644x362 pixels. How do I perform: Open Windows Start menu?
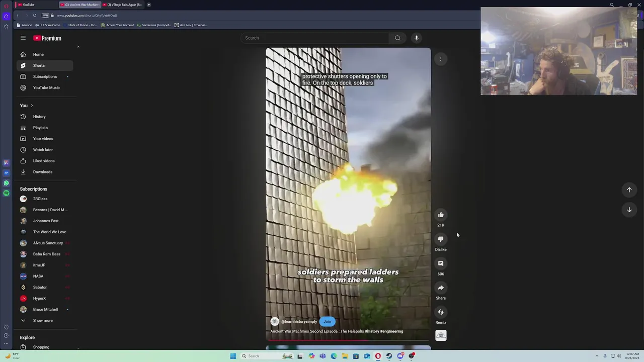point(233,356)
